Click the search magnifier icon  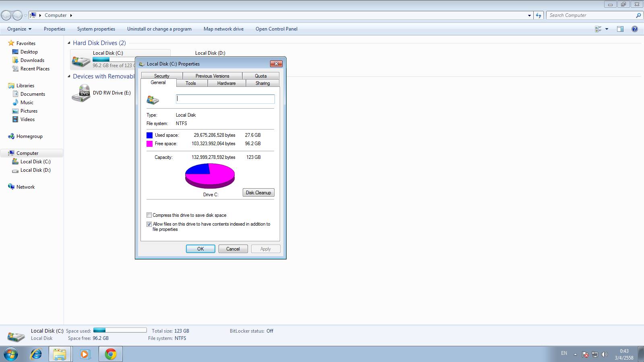tap(638, 15)
